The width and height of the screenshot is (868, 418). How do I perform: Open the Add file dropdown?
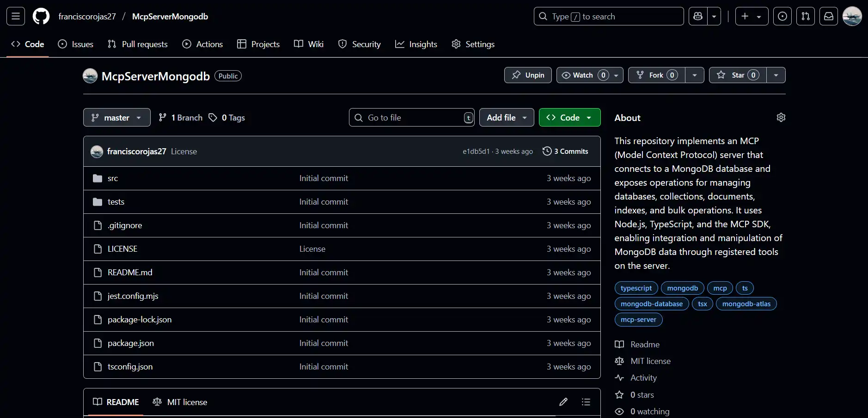tap(507, 118)
